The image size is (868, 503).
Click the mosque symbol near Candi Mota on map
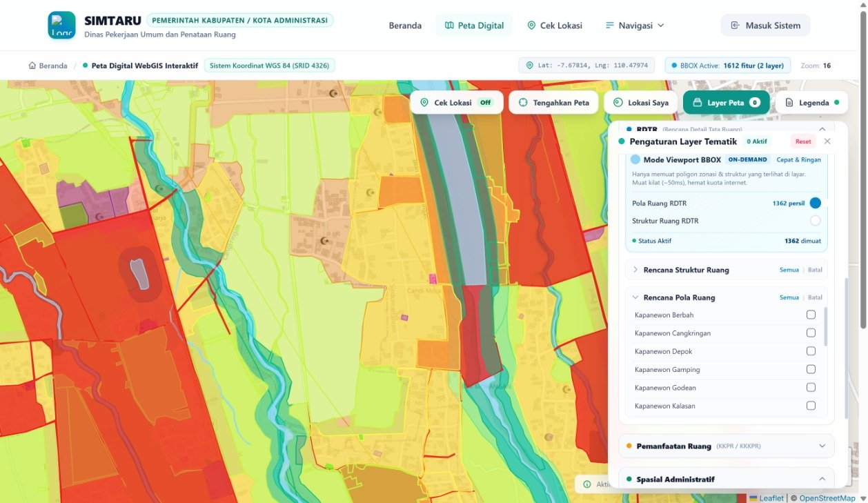325,241
